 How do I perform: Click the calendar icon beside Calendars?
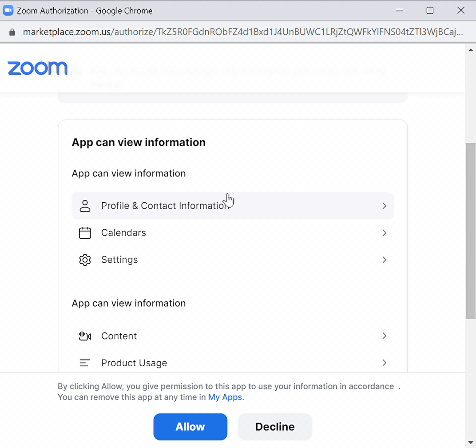[x=85, y=233]
